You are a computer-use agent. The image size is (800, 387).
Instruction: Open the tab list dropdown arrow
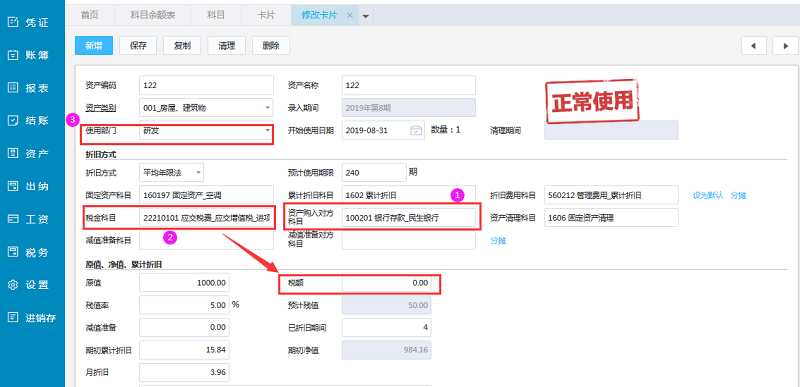[x=365, y=16]
